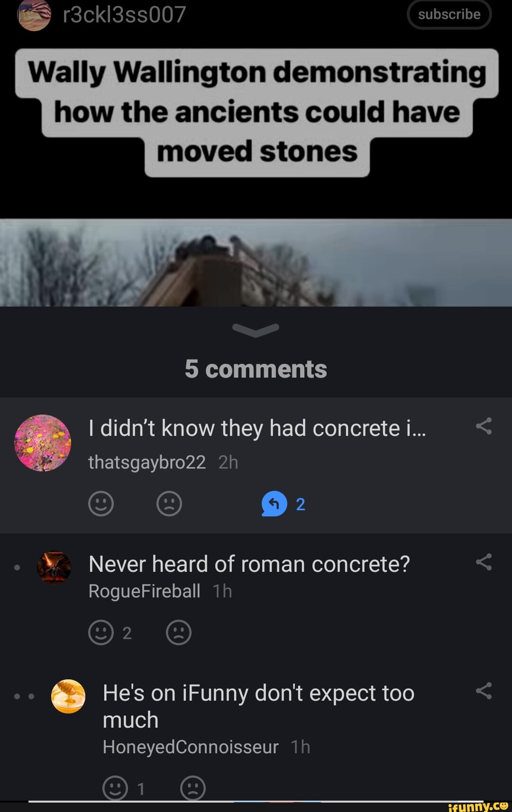Share RogueFireball's reply
The width and height of the screenshot is (512, 812).
coord(484,562)
